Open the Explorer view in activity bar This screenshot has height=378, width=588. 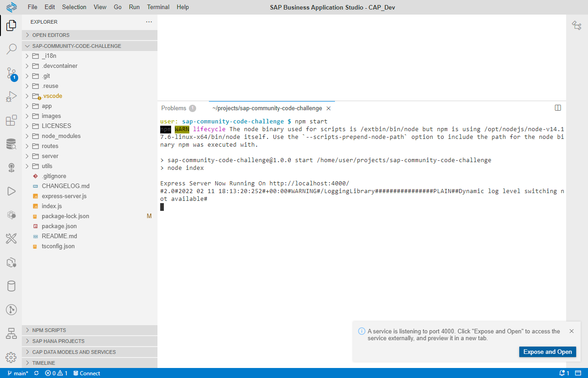(x=11, y=26)
